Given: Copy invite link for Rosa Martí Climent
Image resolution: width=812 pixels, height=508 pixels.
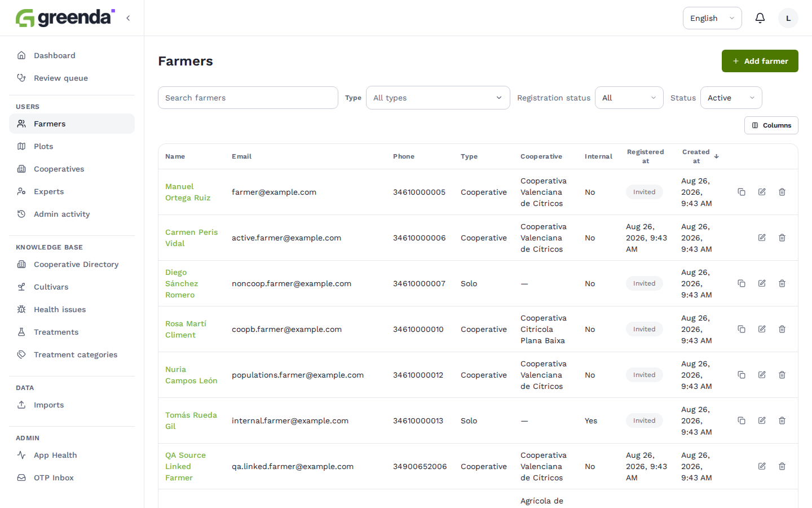Looking at the screenshot, I should 742,329.
